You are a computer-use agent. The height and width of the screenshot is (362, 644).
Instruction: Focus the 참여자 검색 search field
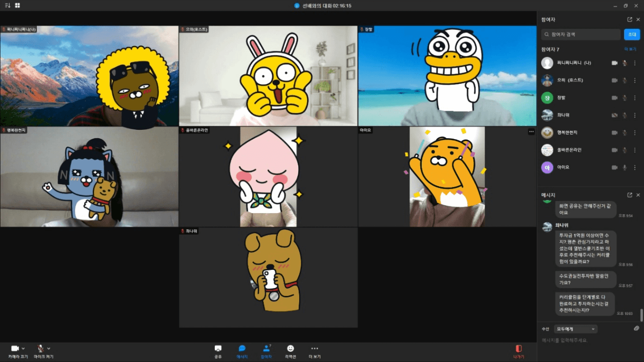[x=581, y=34]
